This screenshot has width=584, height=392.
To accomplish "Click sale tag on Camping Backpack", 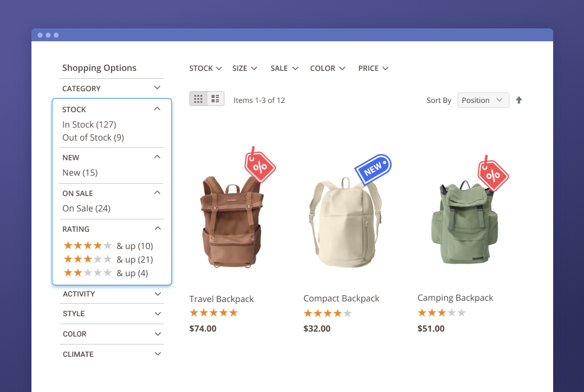I will pos(493,174).
